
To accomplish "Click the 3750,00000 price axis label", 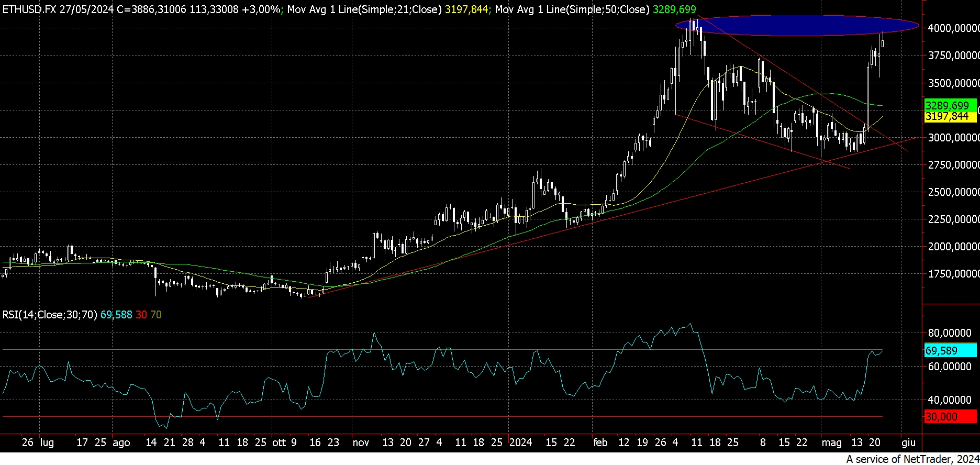I will (x=953, y=56).
